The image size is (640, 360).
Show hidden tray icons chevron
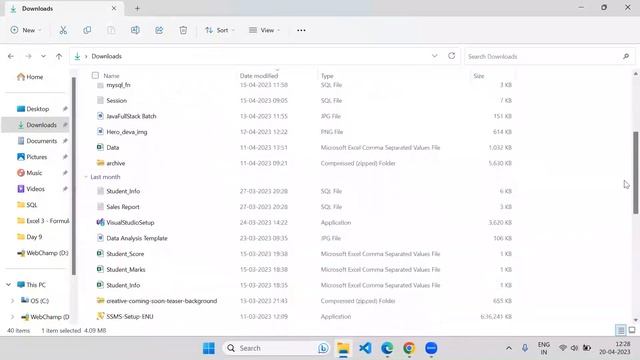point(509,348)
